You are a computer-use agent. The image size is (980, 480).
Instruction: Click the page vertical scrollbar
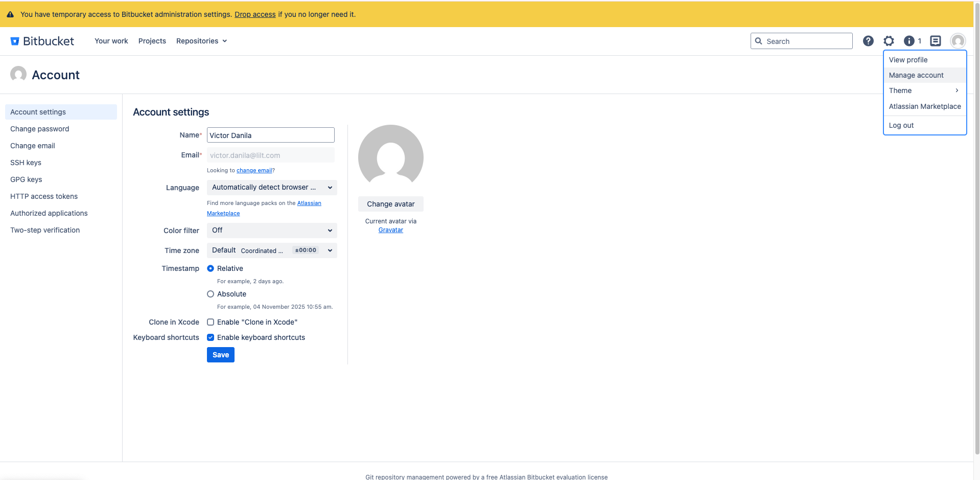point(977,230)
